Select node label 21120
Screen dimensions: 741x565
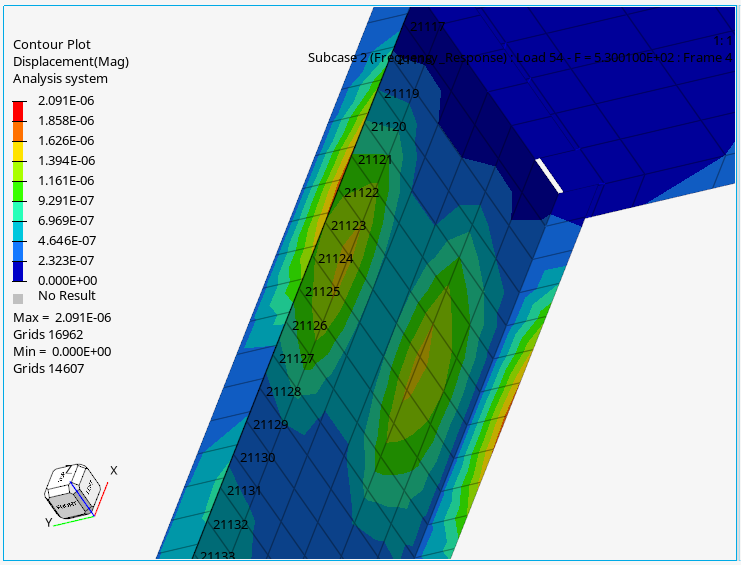[388, 127]
